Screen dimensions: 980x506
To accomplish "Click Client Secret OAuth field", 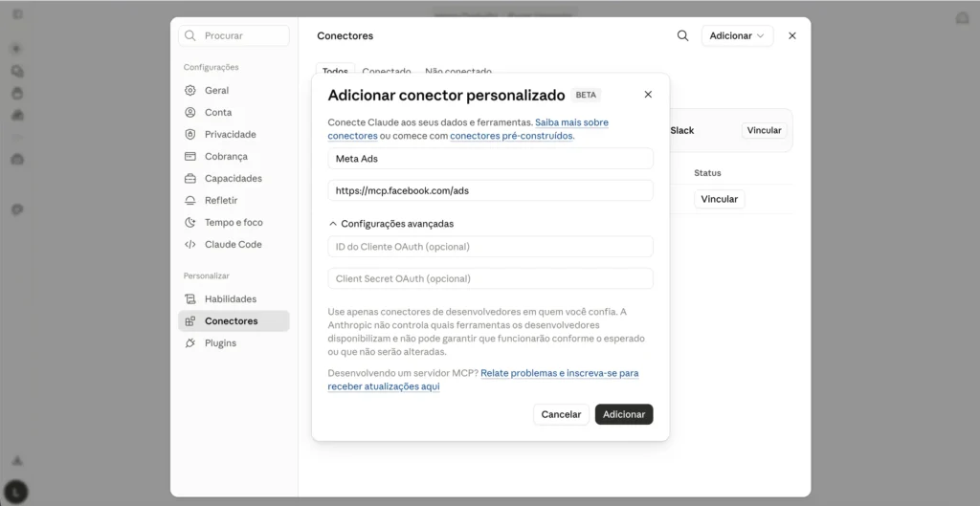I will [x=491, y=278].
